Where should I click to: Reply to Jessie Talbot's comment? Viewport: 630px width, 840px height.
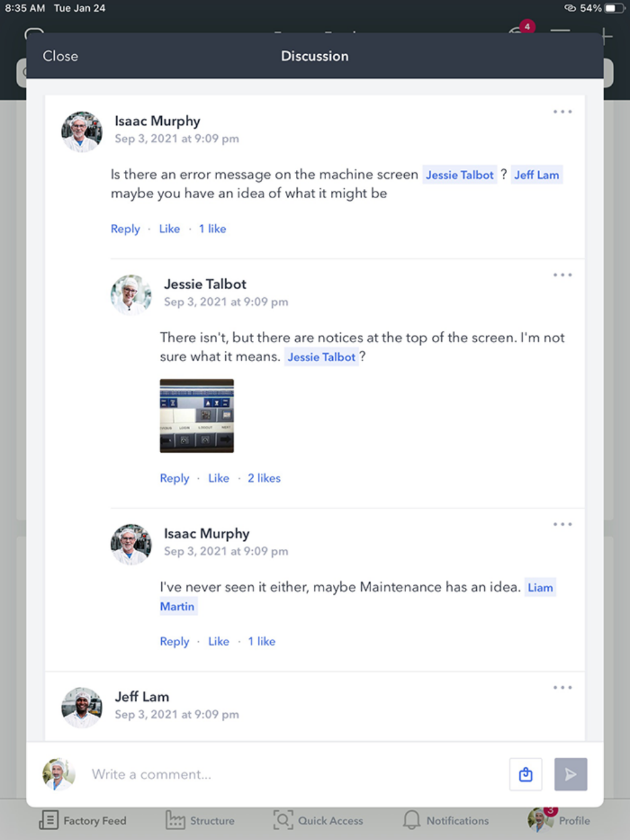(x=174, y=478)
